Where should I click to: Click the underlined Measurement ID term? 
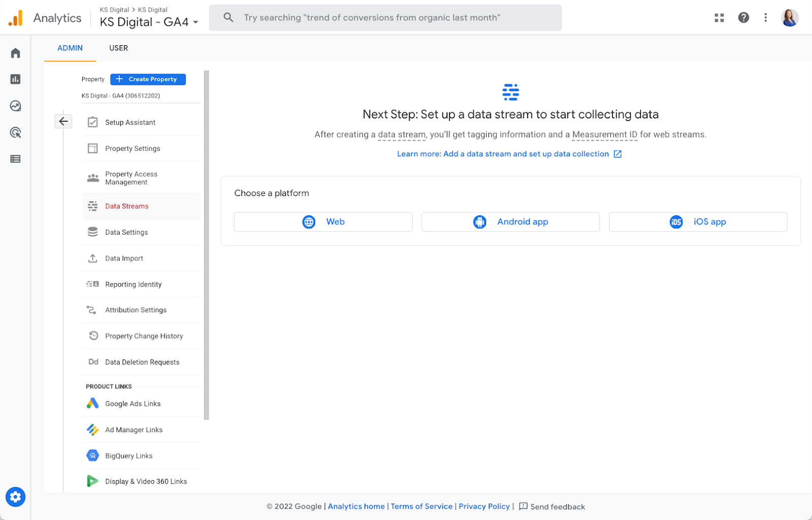(x=604, y=135)
